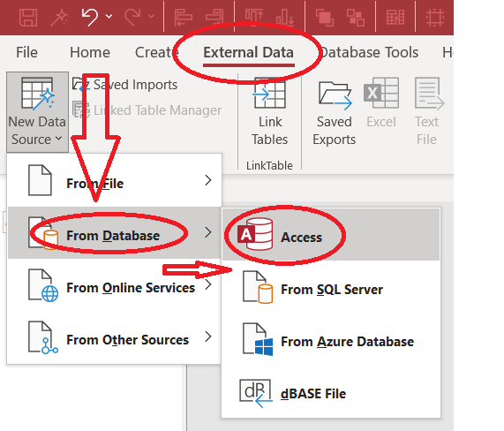Open the File tab

pos(26,52)
